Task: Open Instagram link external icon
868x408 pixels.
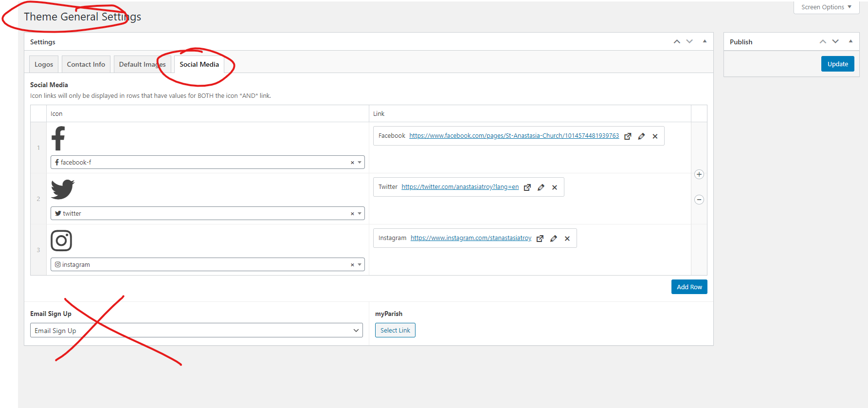Action: pos(540,239)
